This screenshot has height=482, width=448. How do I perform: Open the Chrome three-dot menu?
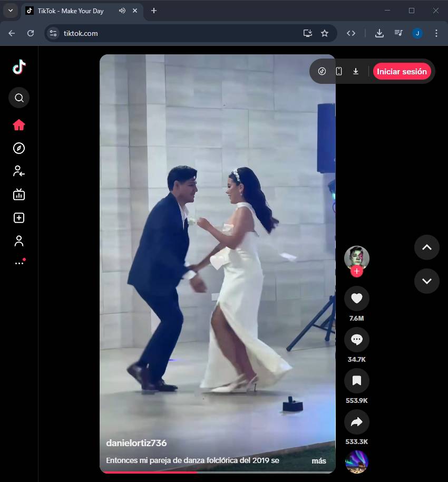[436, 33]
